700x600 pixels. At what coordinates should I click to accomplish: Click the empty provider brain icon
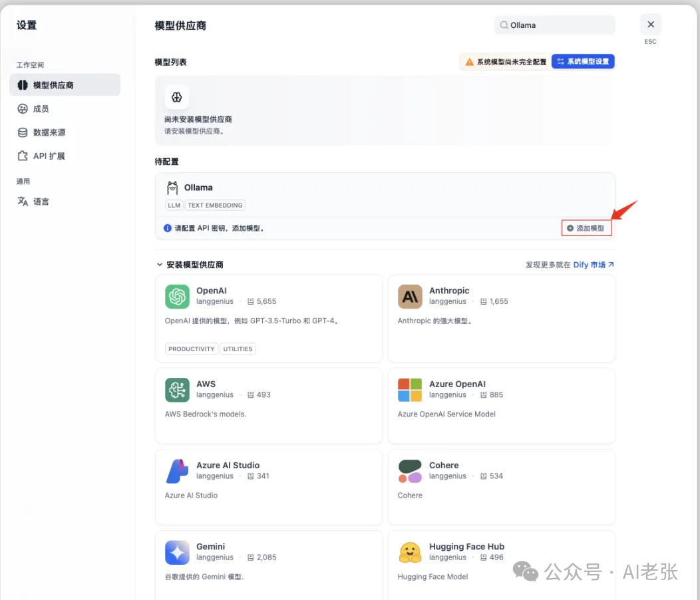[177, 97]
